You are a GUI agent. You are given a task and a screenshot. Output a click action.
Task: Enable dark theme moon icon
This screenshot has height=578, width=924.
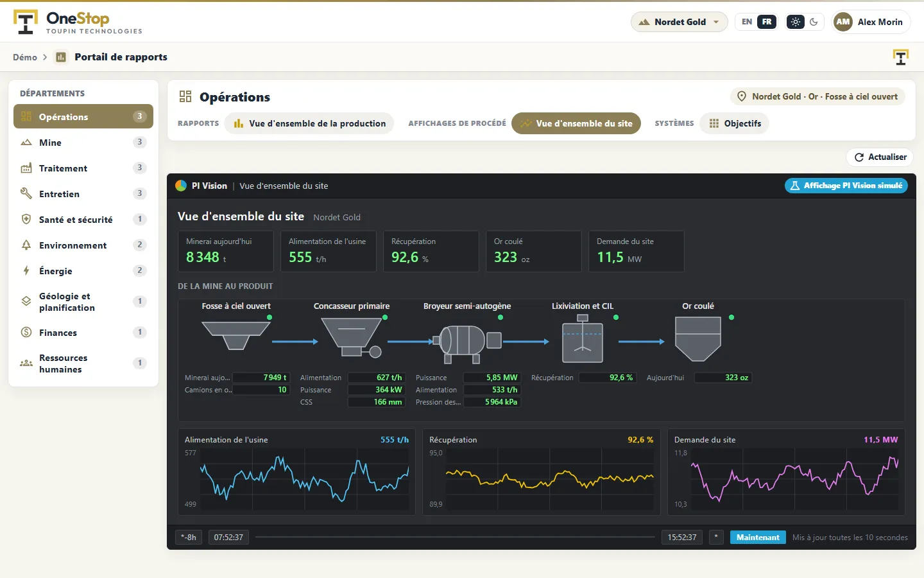(x=814, y=22)
